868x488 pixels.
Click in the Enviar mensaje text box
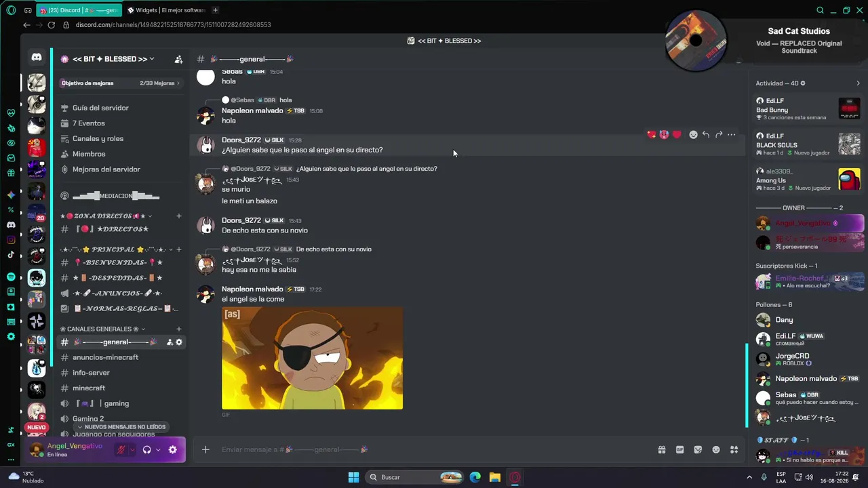434,449
